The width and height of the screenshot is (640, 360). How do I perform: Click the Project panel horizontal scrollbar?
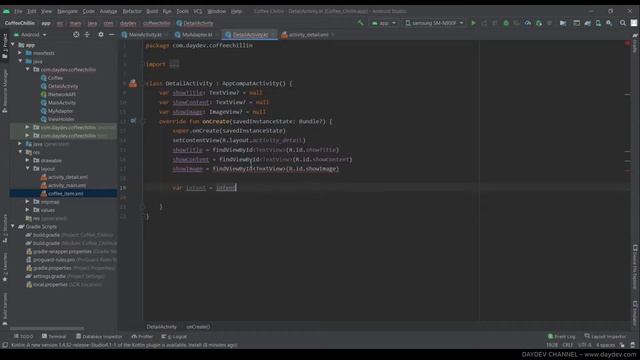click(x=47, y=328)
